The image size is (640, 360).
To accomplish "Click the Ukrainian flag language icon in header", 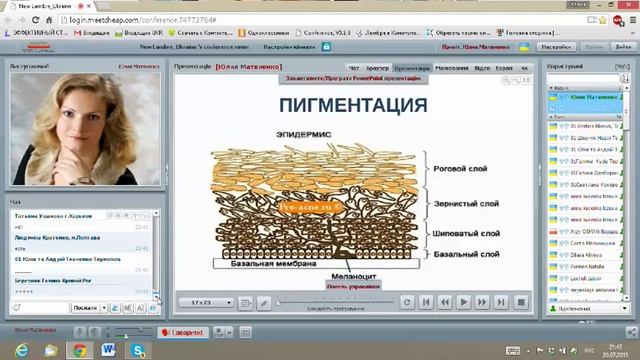I will pyautogui.click(x=524, y=47).
